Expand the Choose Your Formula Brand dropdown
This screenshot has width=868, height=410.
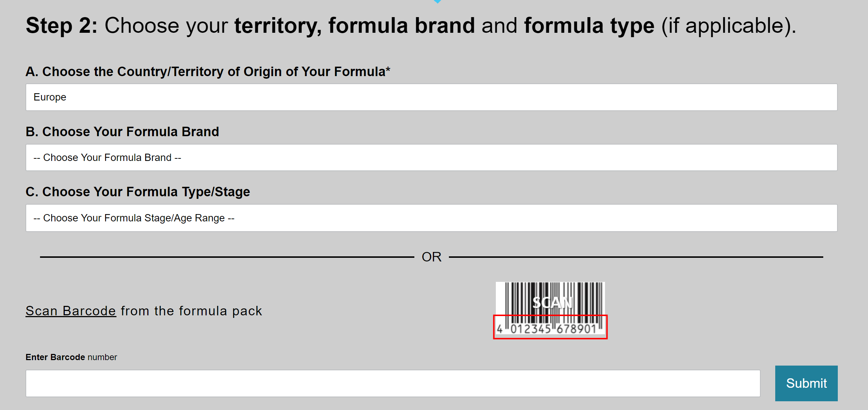pos(431,158)
